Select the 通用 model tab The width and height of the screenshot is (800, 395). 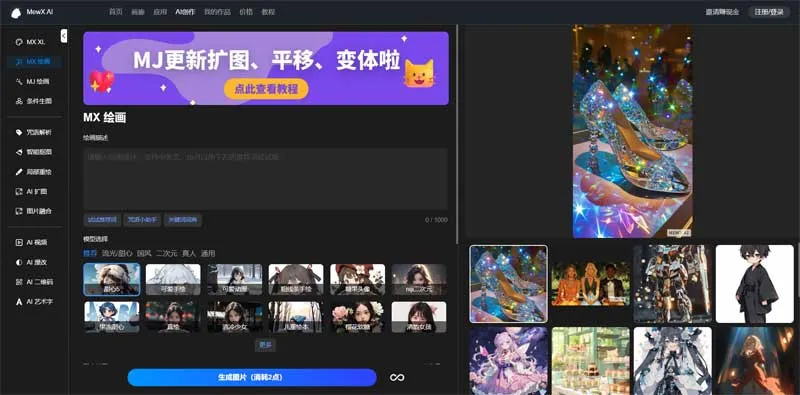(208, 253)
